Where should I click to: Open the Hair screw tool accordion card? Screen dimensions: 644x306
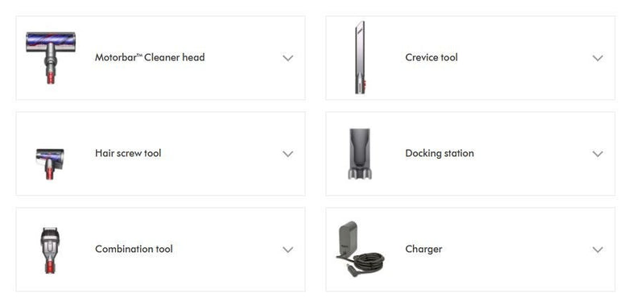click(x=160, y=154)
